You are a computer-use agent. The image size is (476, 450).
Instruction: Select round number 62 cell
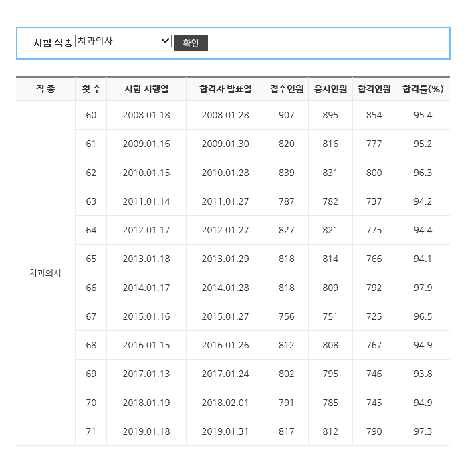click(x=91, y=173)
